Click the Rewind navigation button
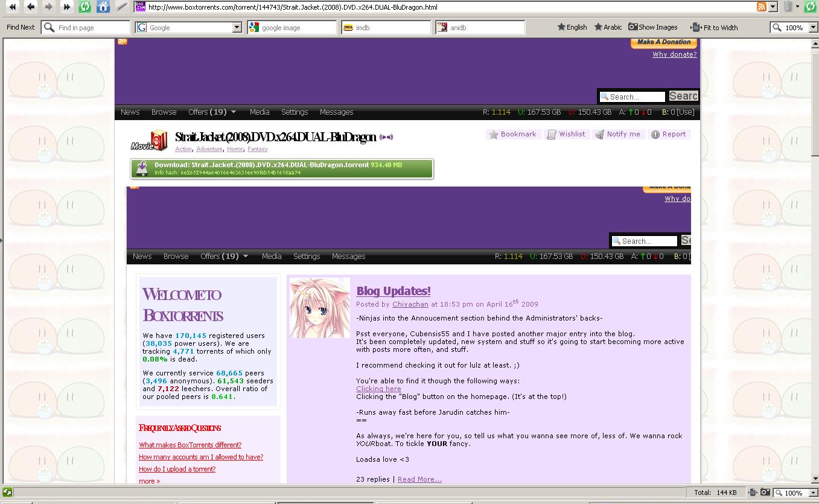 point(12,7)
